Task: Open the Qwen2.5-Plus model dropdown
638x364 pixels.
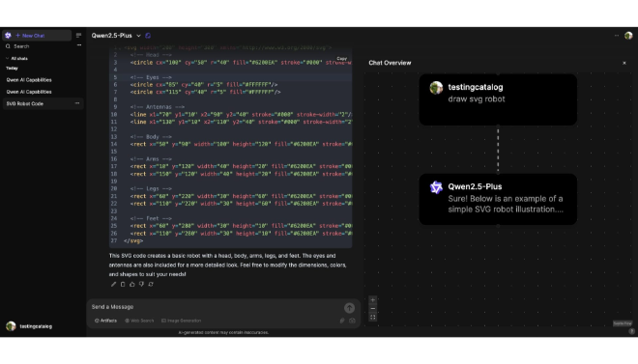Action: click(x=116, y=36)
